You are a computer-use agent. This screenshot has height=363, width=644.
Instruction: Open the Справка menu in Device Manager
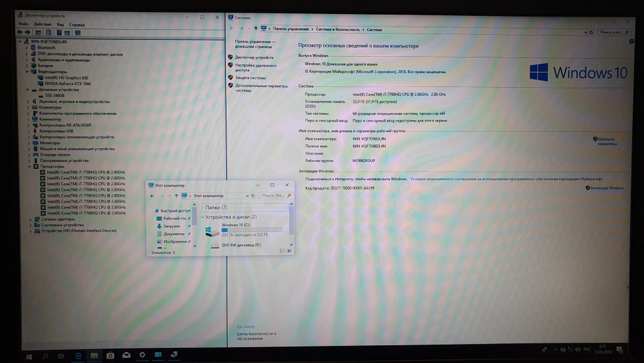click(77, 25)
